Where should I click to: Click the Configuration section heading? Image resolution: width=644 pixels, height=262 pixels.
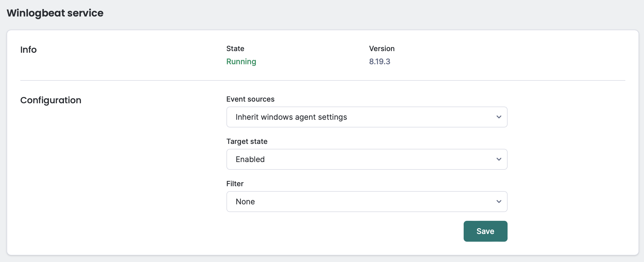tap(51, 100)
